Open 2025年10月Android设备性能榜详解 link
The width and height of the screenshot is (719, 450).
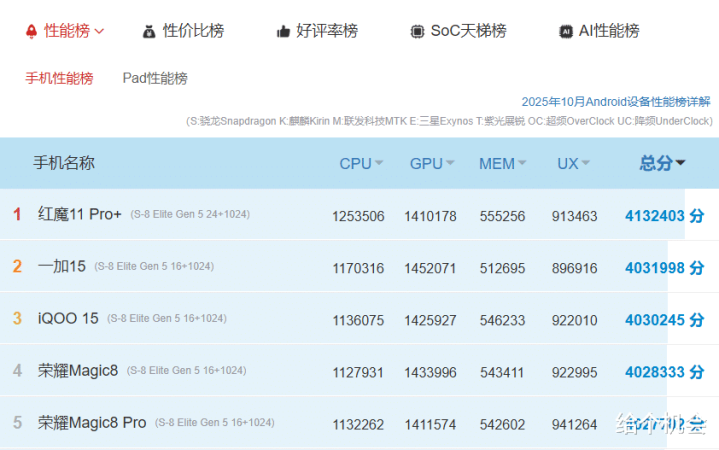(616, 102)
